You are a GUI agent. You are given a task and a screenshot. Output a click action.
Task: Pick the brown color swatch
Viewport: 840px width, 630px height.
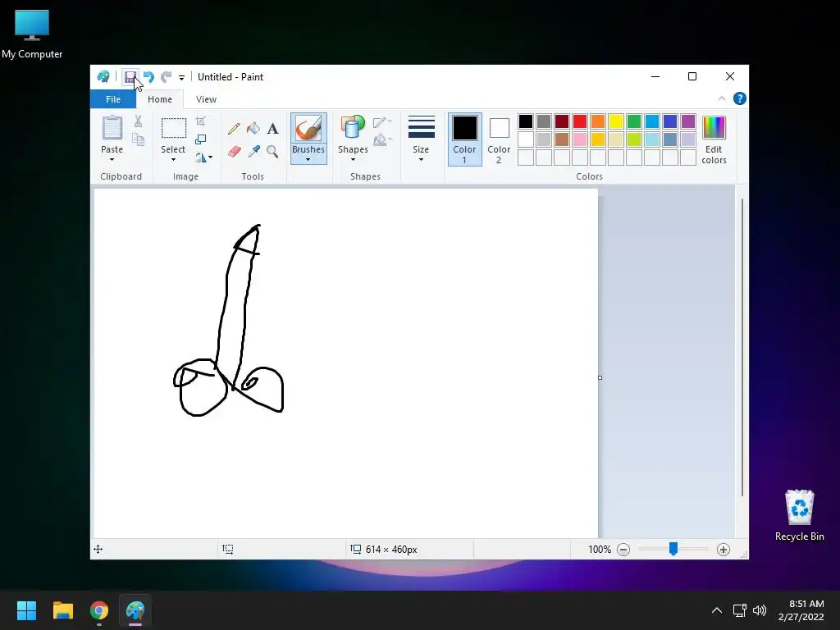coord(561,139)
